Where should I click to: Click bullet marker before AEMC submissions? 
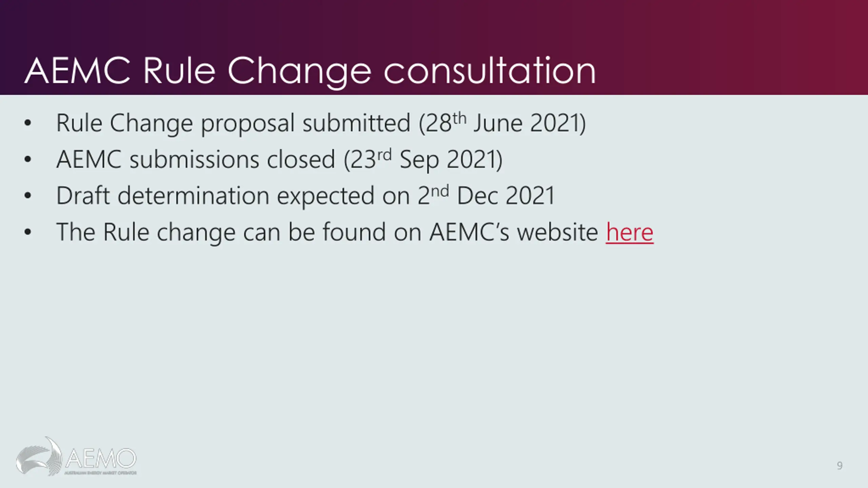28,160
